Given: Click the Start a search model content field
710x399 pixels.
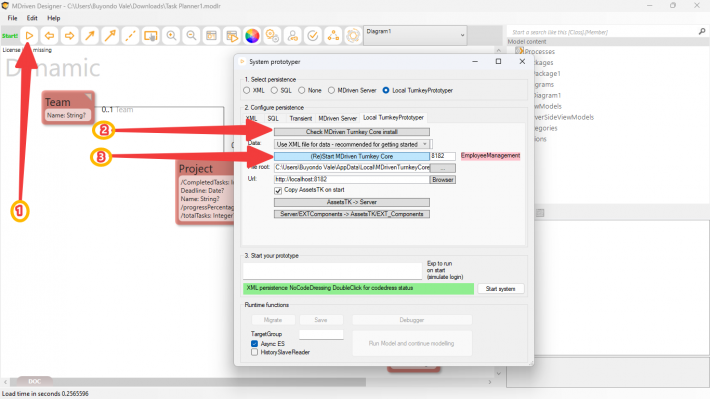Looking at the screenshot, I should (x=602, y=32).
